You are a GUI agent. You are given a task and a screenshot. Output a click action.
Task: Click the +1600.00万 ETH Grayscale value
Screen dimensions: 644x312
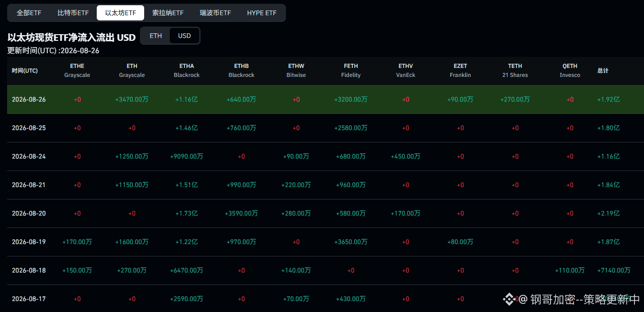(x=132, y=242)
